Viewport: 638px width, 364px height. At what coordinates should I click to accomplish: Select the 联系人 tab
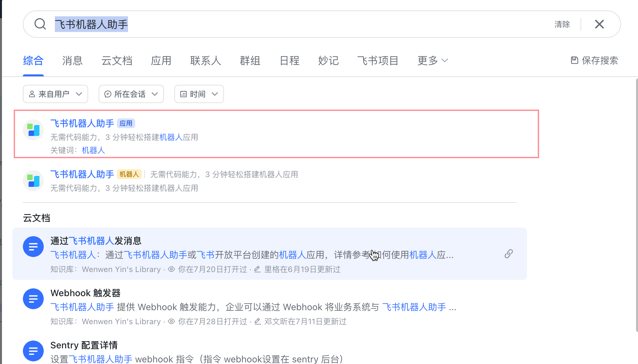click(206, 61)
